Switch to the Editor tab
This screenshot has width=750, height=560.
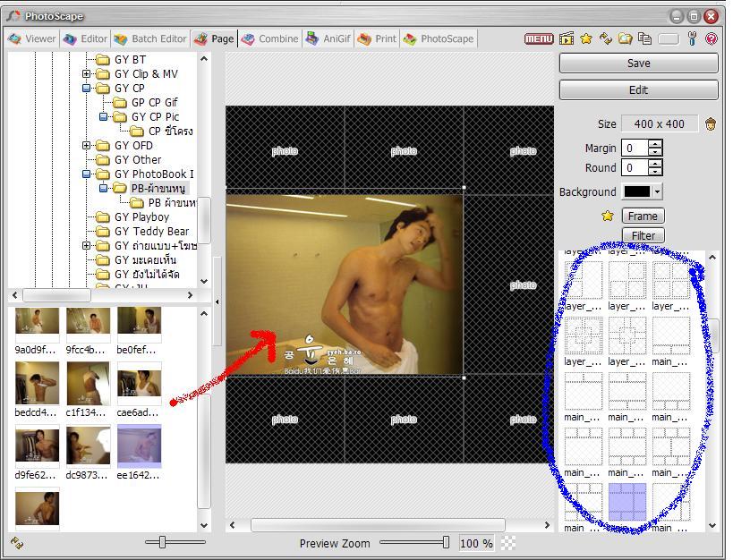[86, 38]
